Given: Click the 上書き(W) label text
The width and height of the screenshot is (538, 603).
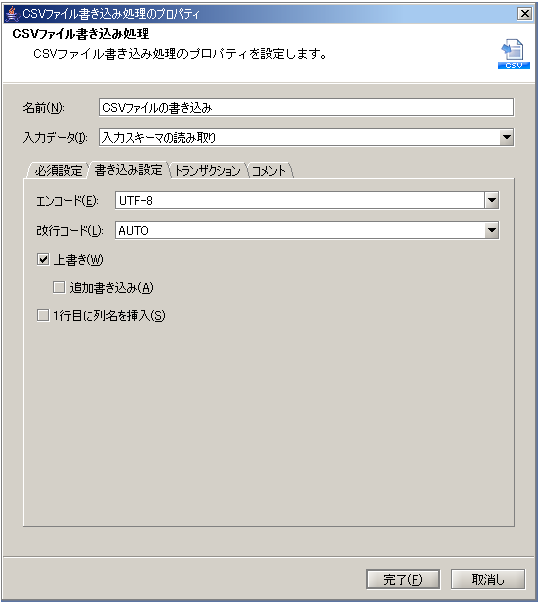Looking at the screenshot, I should coord(78,260).
